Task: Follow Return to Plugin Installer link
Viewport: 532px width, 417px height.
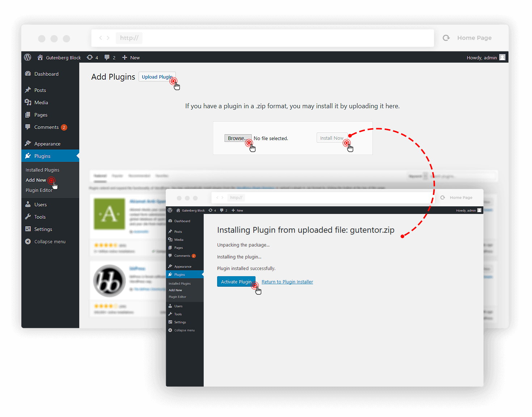Action: (x=287, y=282)
